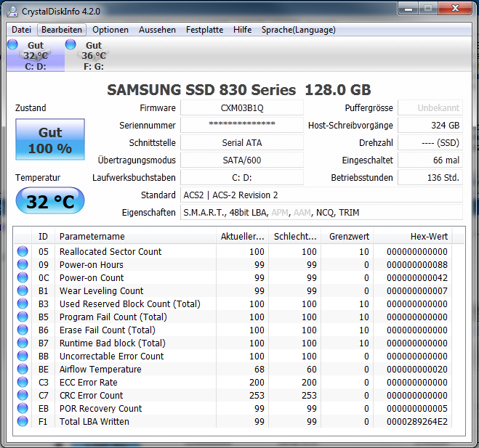Click the blue status orb for F: G:

[71, 44]
